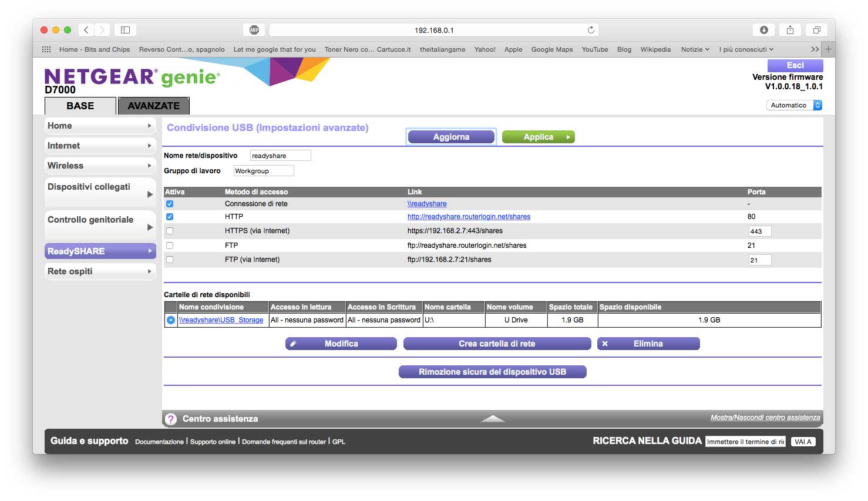The height and width of the screenshot is (501, 868).
Task: Click the HTTPS port 443 field
Action: point(760,231)
